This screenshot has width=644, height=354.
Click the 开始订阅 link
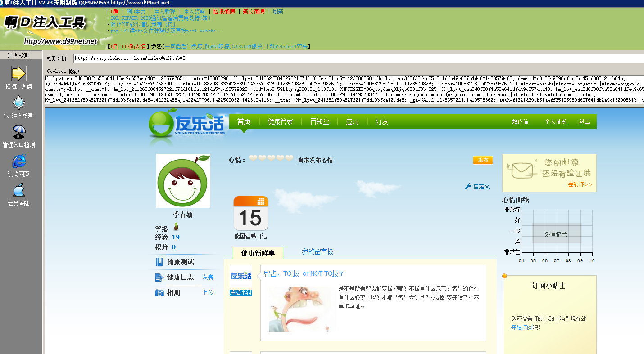[522, 327]
